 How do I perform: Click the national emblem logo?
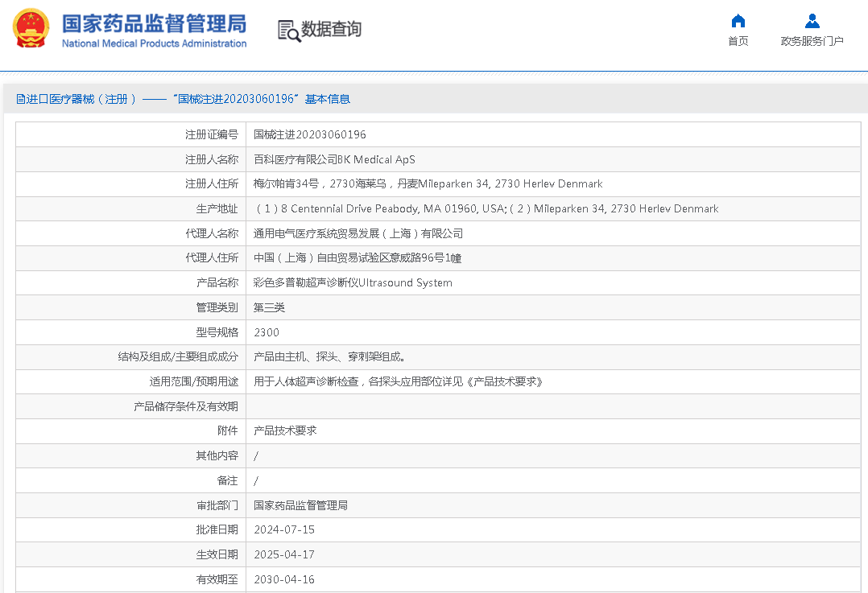point(31,29)
